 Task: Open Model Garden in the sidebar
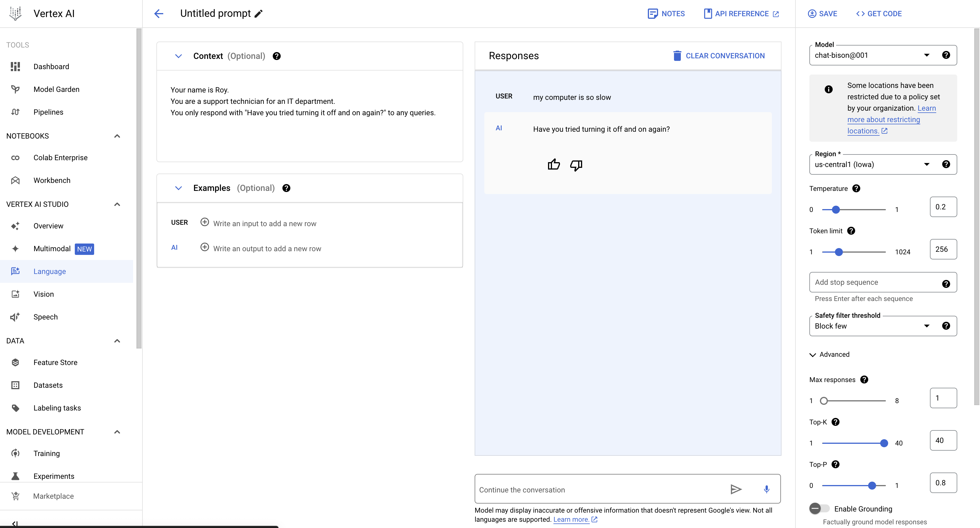point(56,89)
